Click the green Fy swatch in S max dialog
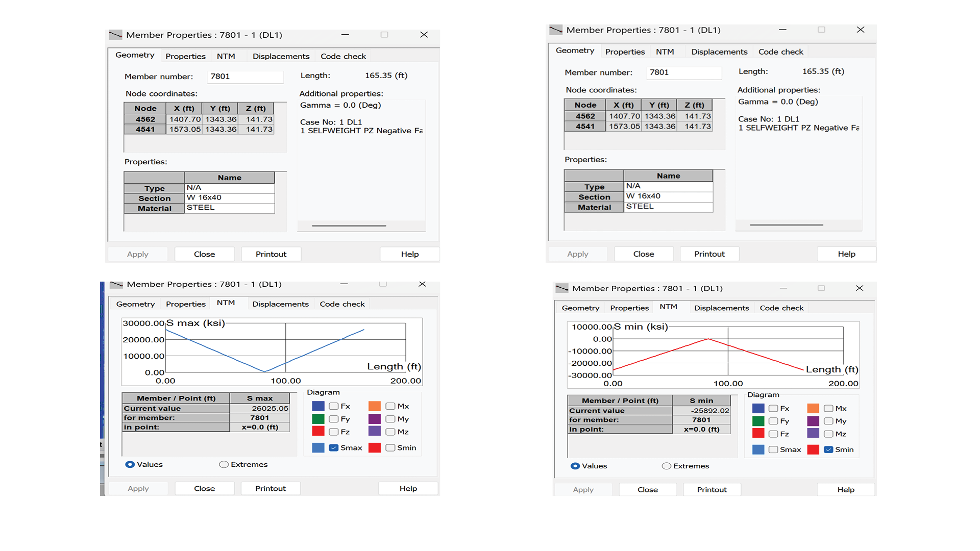Screen dimensions: 980x551 click(x=318, y=419)
